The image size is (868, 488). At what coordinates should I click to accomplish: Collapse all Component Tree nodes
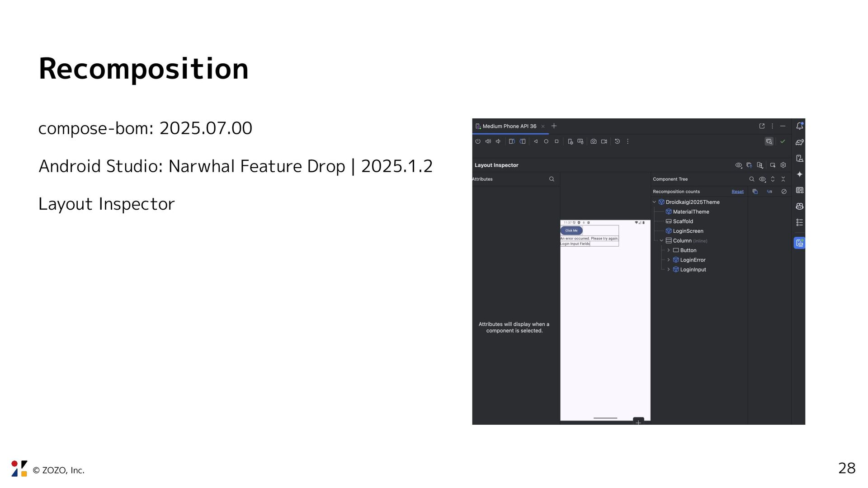[783, 179]
